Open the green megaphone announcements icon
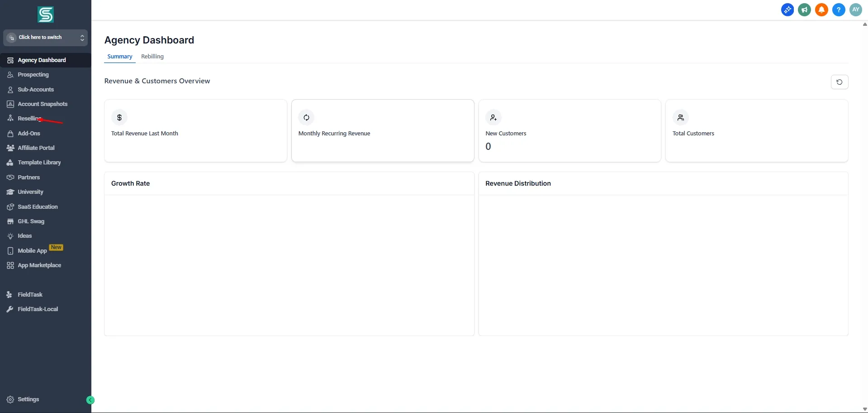This screenshot has width=868, height=413. tap(804, 10)
